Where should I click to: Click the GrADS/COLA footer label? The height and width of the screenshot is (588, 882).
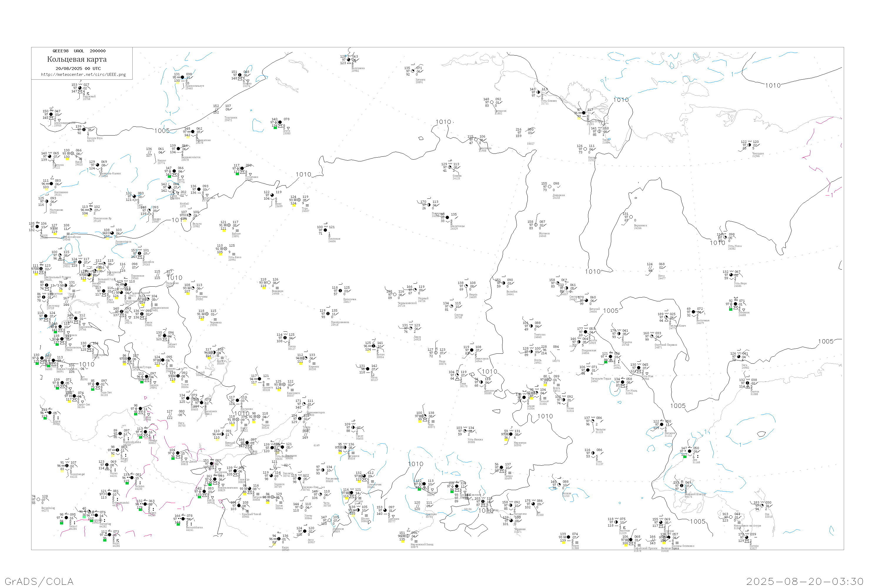(39, 581)
